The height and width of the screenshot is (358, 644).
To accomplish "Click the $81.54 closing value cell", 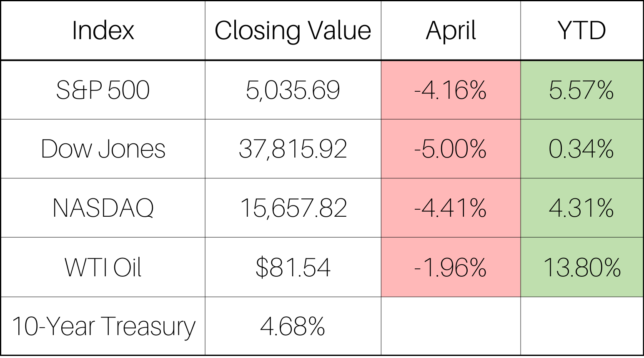I will (293, 267).
